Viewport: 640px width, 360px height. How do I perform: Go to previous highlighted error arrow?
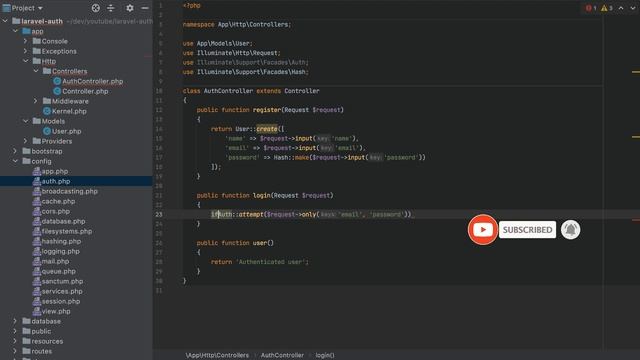tap(621, 8)
